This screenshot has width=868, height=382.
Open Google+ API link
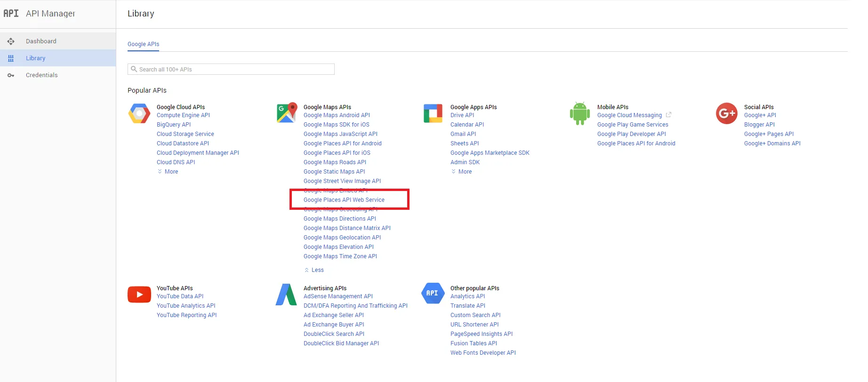pyautogui.click(x=760, y=115)
